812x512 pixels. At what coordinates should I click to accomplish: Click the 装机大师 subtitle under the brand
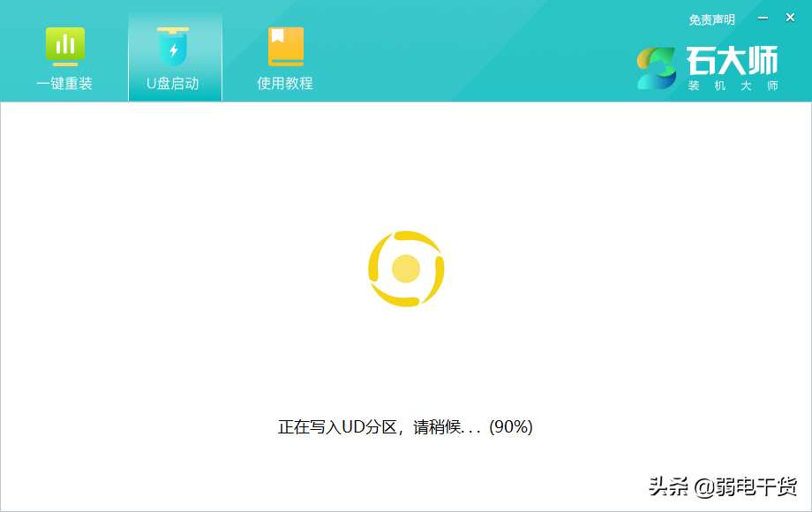pos(733,86)
